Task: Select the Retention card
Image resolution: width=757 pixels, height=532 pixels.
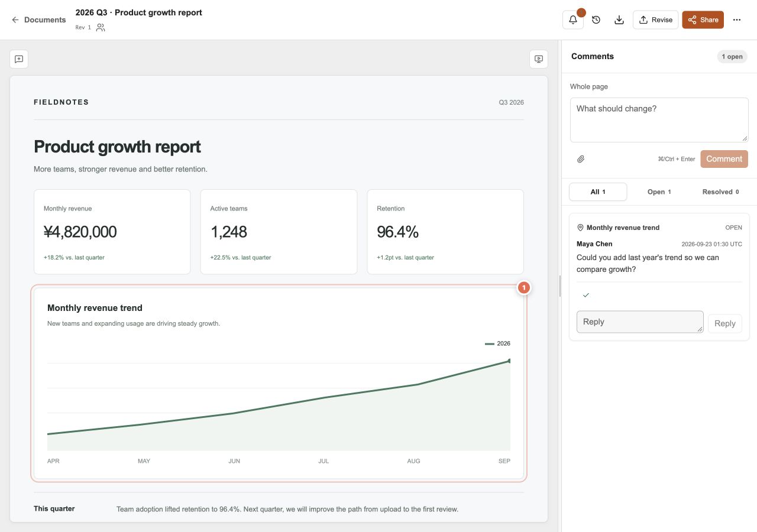Action: pos(445,232)
